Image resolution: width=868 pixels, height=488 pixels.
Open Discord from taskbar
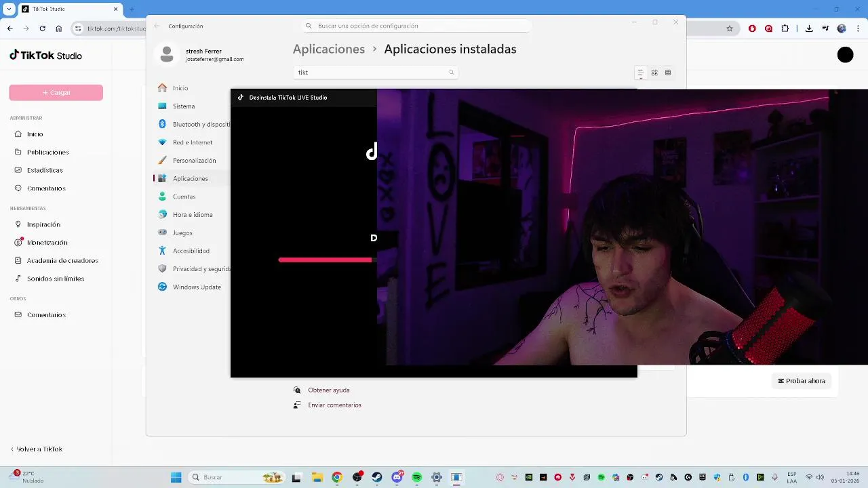397,477
